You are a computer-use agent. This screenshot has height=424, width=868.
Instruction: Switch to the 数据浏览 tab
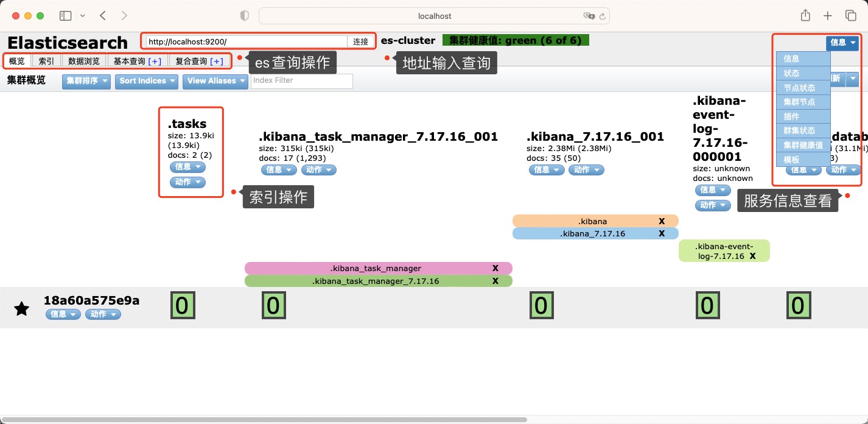click(x=84, y=61)
